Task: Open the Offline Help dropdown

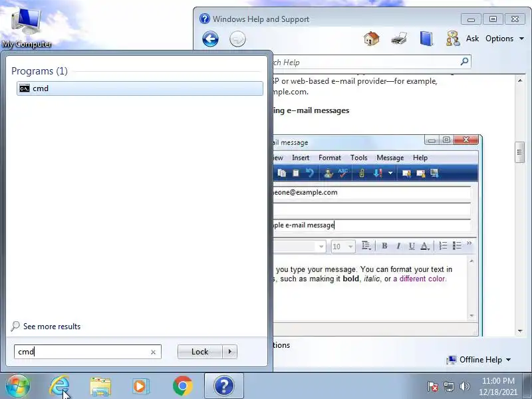Action: (479, 360)
